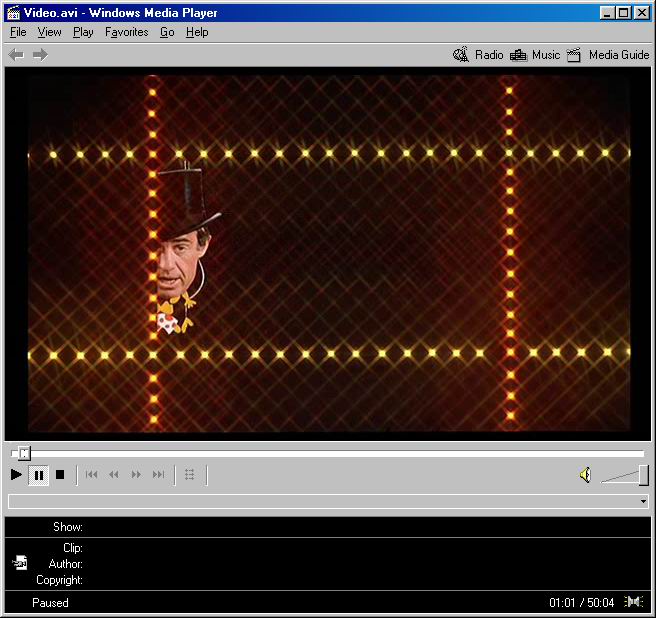Open the Go menu
This screenshot has width=656, height=618.
167,32
